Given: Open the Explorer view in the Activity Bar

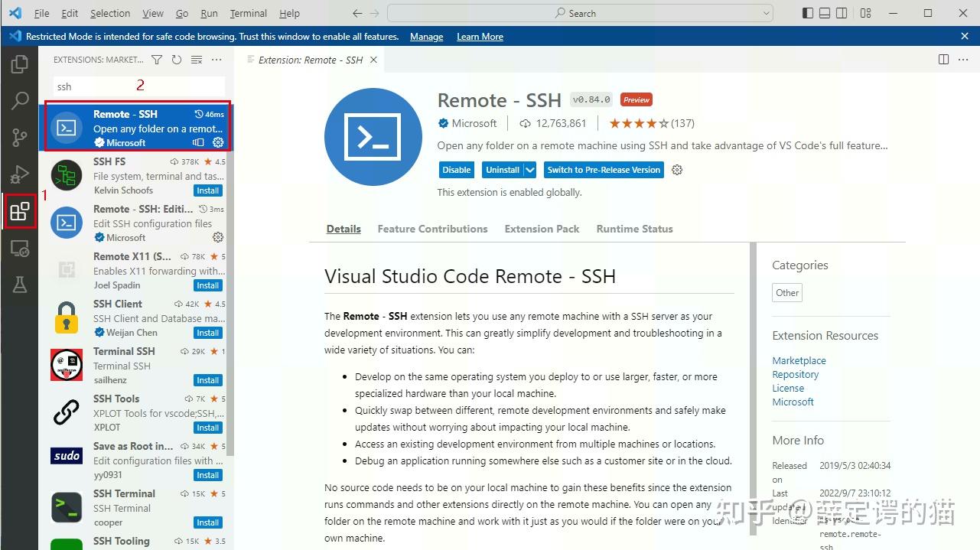Looking at the screenshot, I should 20,64.
